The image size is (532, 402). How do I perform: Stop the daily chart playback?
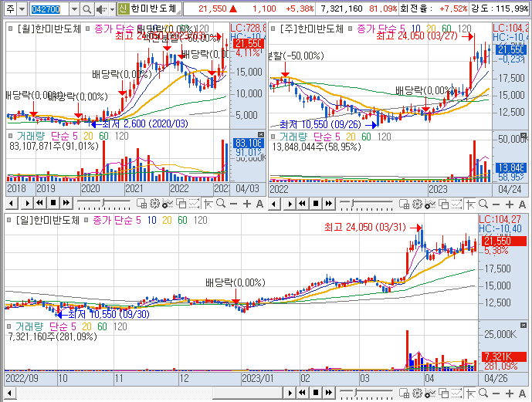click(x=316, y=393)
